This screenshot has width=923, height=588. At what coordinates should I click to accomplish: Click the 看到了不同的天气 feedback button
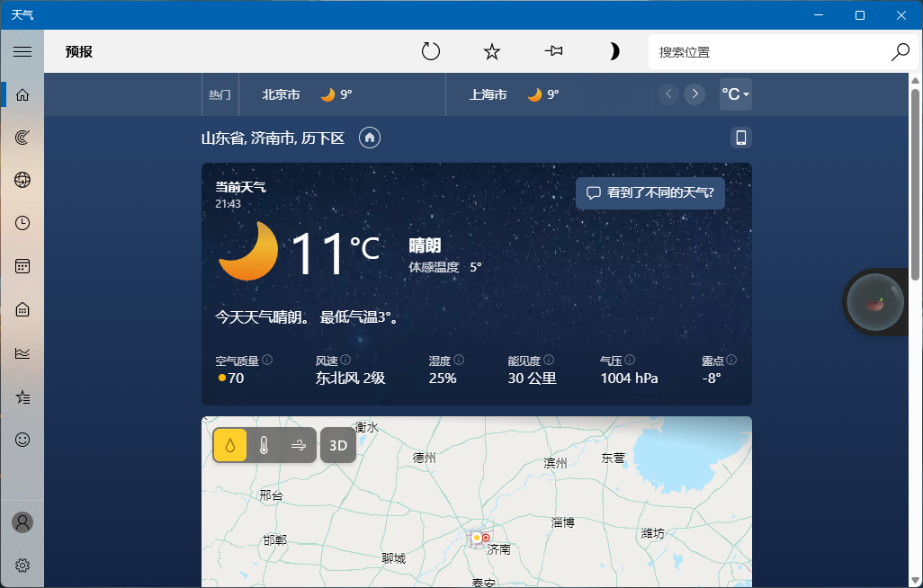650,192
